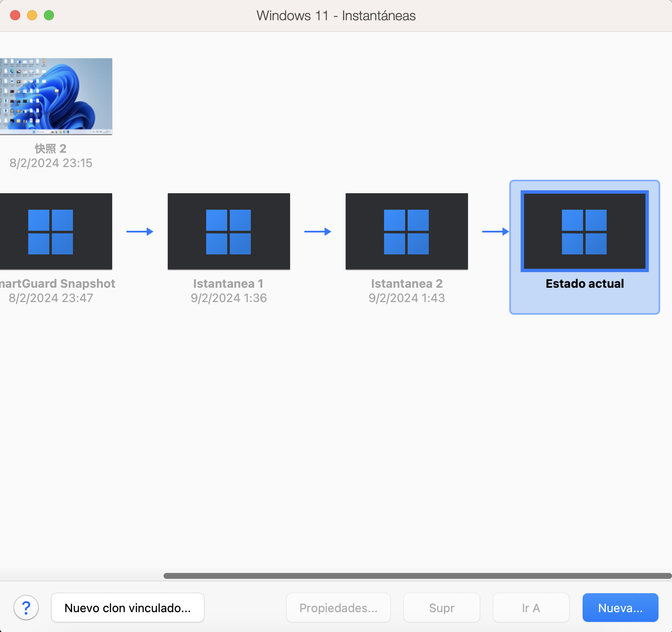Select the Estado actual thumbnail
672x632 pixels.
[584, 231]
